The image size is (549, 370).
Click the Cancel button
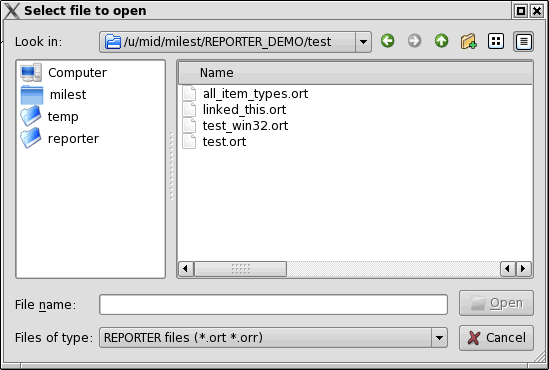pos(496,338)
